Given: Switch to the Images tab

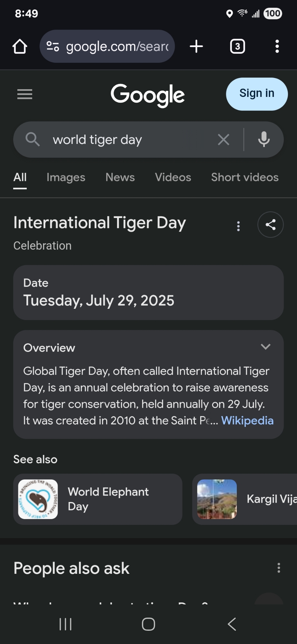Looking at the screenshot, I should pos(66,177).
